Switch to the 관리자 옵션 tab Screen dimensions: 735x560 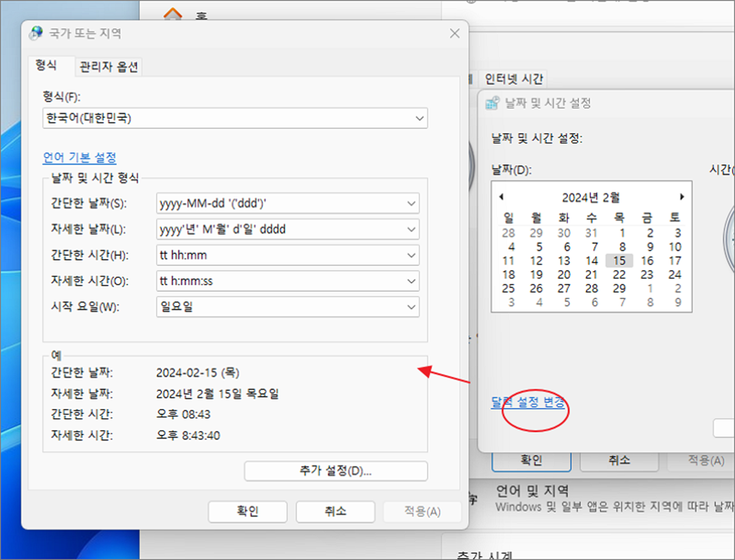[109, 67]
